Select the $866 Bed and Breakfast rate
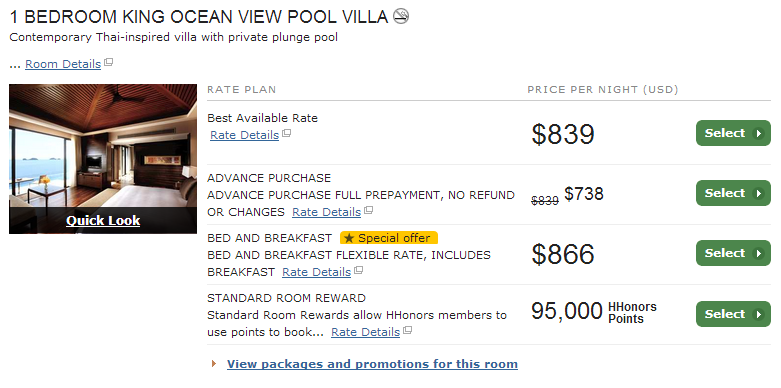The width and height of the screenshot is (781, 388). point(733,253)
